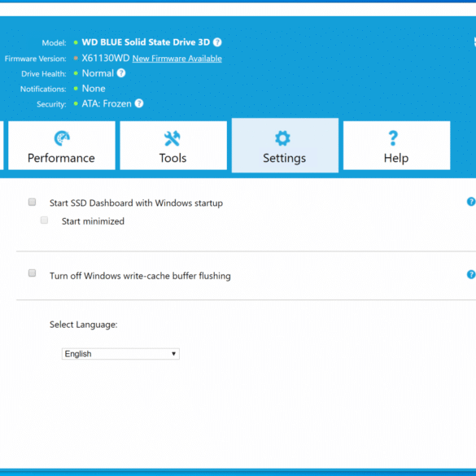476x476 pixels.
Task: Click the Select Language label
Action: (84, 325)
